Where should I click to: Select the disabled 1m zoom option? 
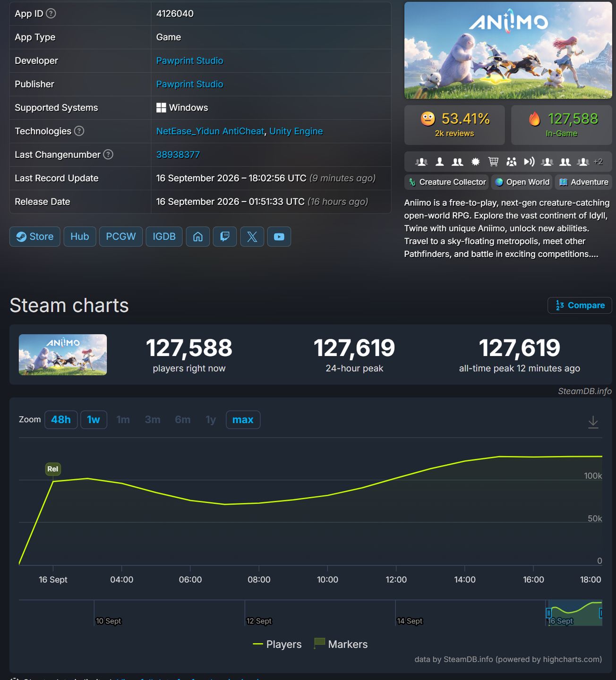point(123,420)
